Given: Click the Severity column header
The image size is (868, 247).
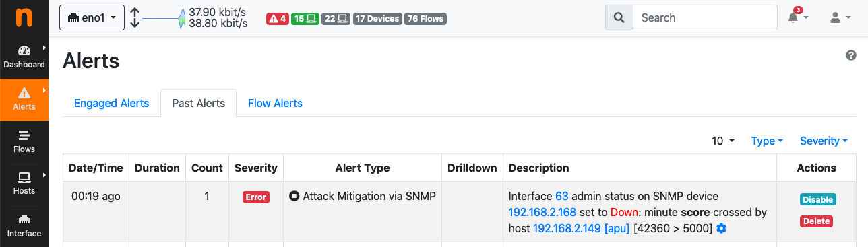Looking at the screenshot, I should point(255,168).
